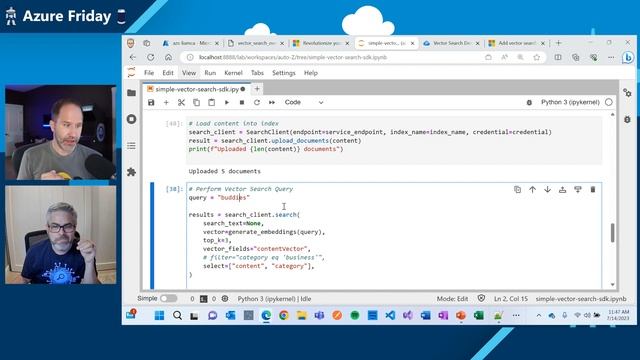Delete the active cell with trash icon
Viewport: 640px width, 360px height.
click(593, 189)
